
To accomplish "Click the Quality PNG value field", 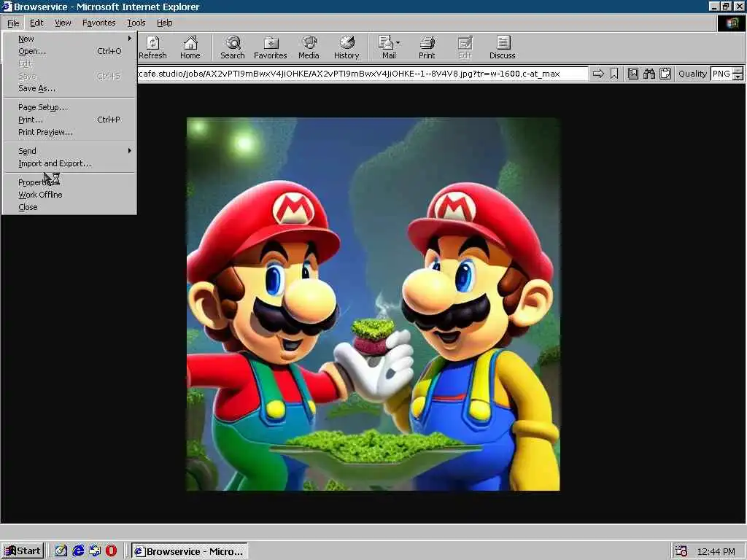I will [721, 74].
